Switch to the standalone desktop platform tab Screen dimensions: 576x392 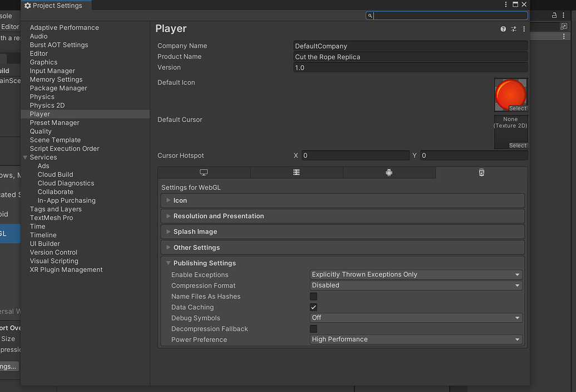click(x=204, y=173)
